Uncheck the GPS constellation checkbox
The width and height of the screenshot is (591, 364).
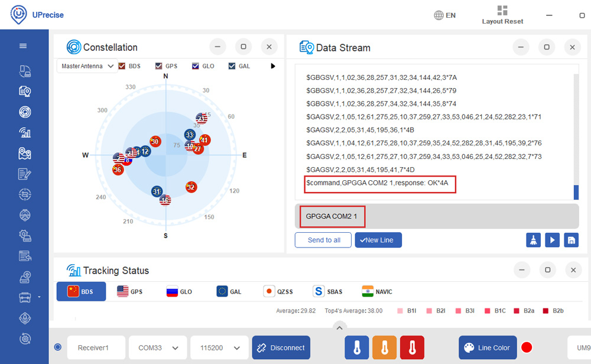159,66
